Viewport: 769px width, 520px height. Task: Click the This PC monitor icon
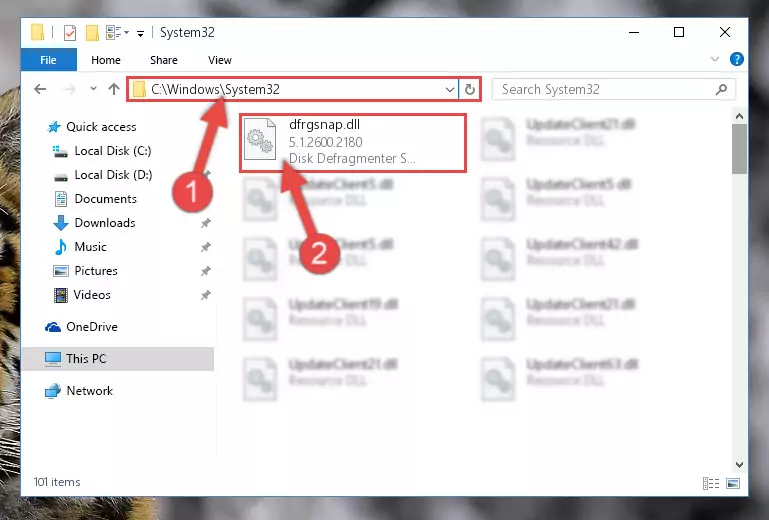coord(53,359)
